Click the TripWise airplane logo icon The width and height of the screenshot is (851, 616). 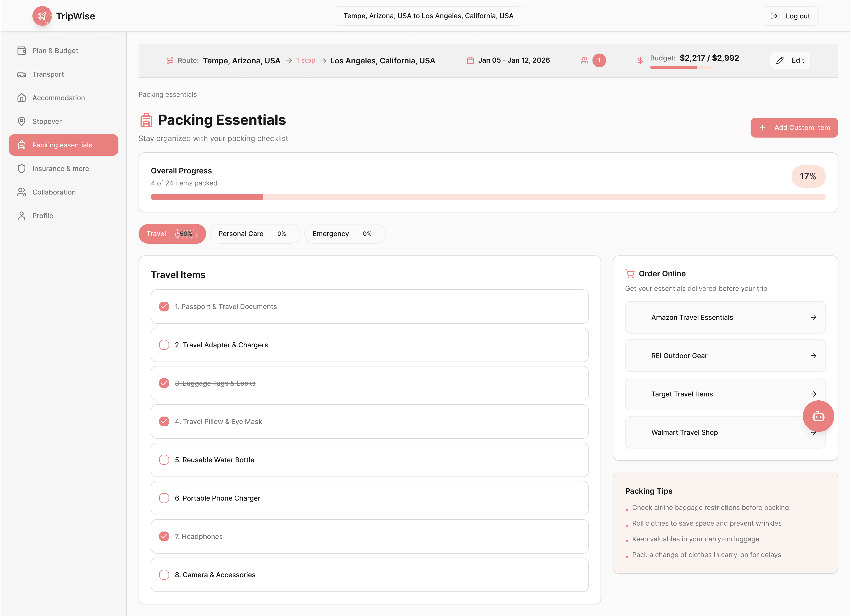42,16
